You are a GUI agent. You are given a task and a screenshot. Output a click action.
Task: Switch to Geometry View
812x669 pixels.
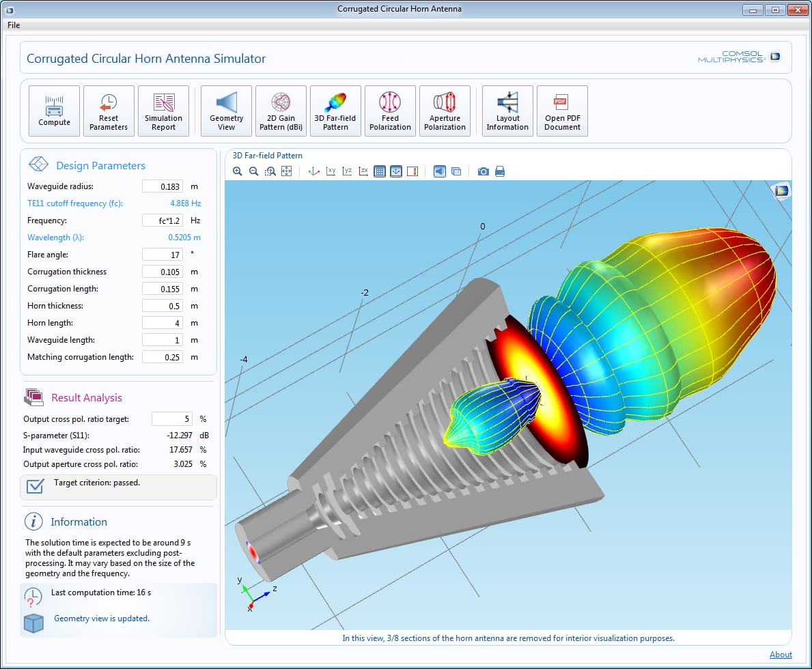[x=226, y=111]
